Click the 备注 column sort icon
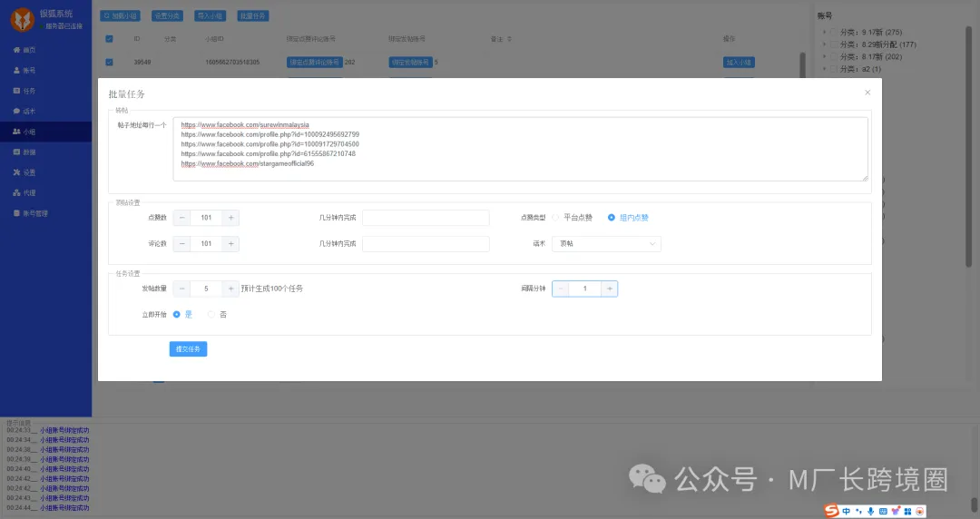The height and width of the screenshot is (519, 980). (509, 39)
